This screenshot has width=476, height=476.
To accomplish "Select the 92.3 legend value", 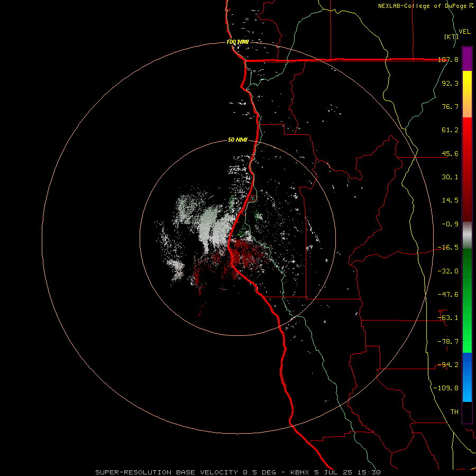I will click(x=450, y=83).
